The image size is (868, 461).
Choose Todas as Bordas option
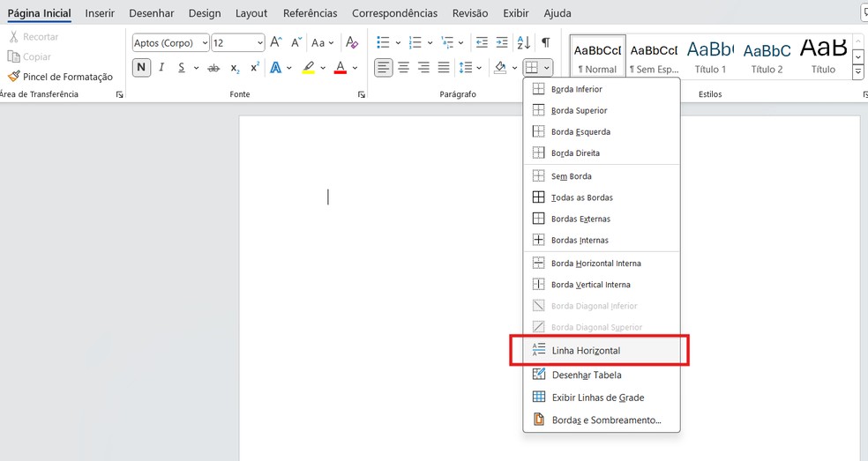click(602, 197)
